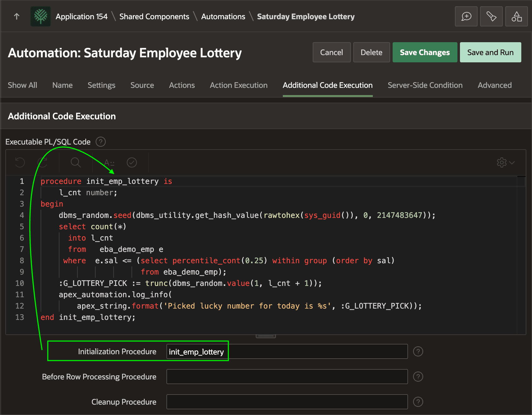Viewport: 532px width, 415px height.
Task: Click the Before Row Processing Procedure field
Action: (287, 377)
